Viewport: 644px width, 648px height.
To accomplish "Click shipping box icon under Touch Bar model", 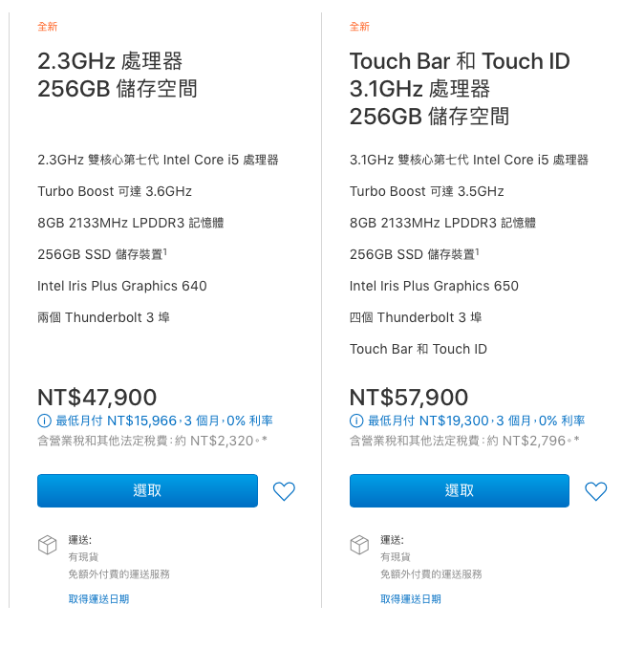I will tap(359, 545).
